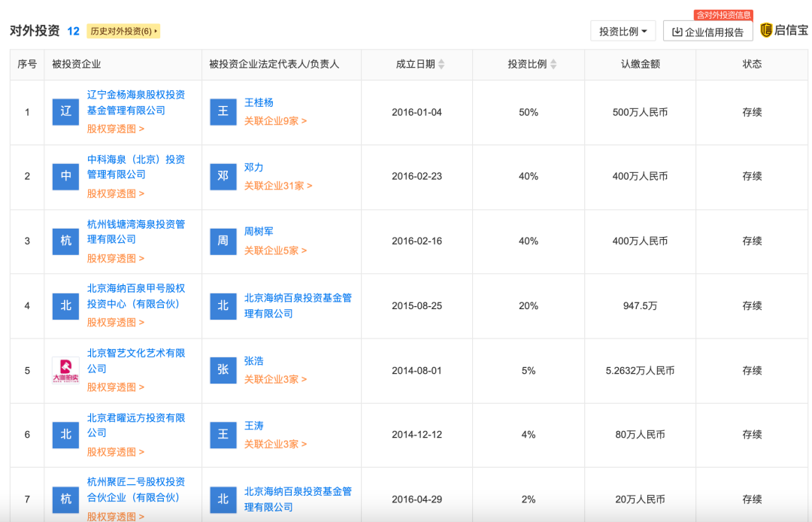This screenshot has height=522, width=812.
Task: Open 北京海纳百泉甲号股权投资中心 link
Action: 135,296
